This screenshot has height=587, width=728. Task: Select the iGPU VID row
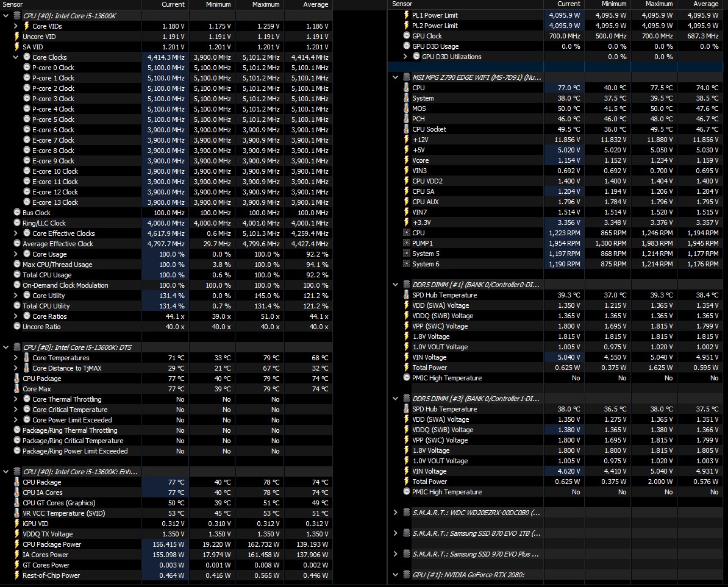point(166,524)
